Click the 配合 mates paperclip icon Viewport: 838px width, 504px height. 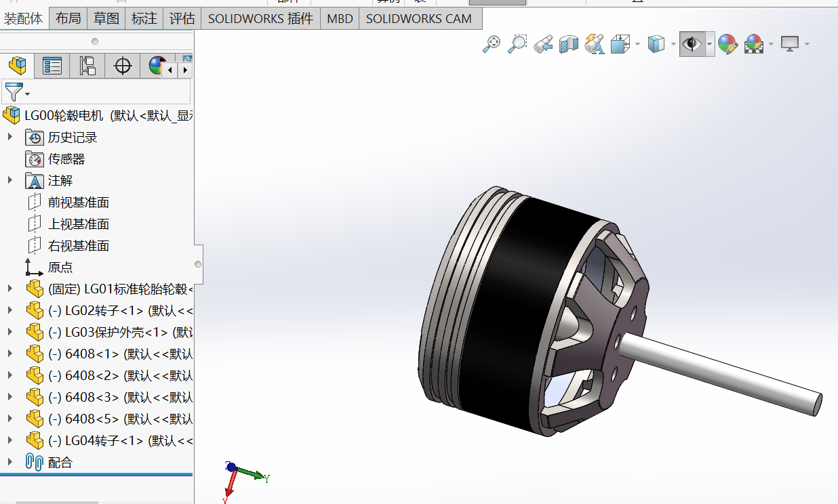pyautogui.click(x=34, y=462)
